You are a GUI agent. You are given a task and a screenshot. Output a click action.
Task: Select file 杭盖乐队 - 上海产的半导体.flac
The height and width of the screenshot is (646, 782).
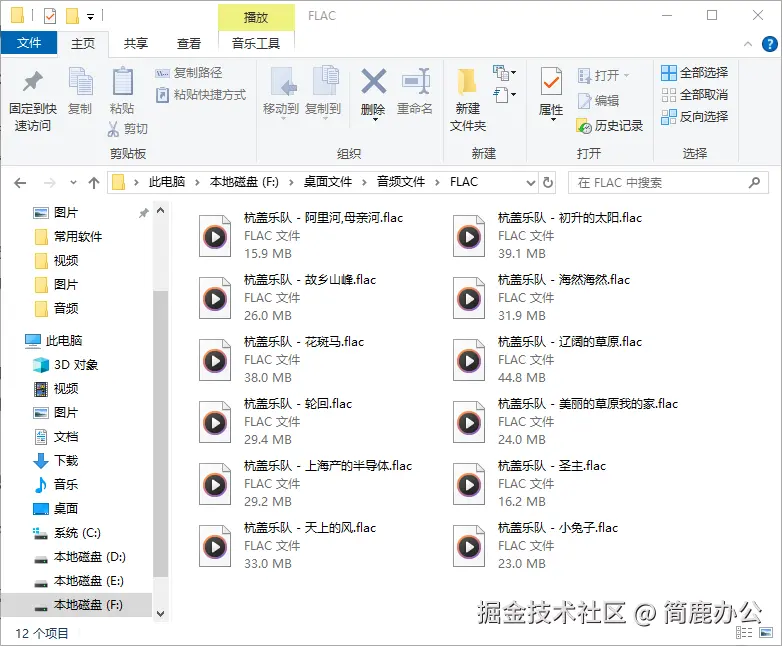click(305, 484)
